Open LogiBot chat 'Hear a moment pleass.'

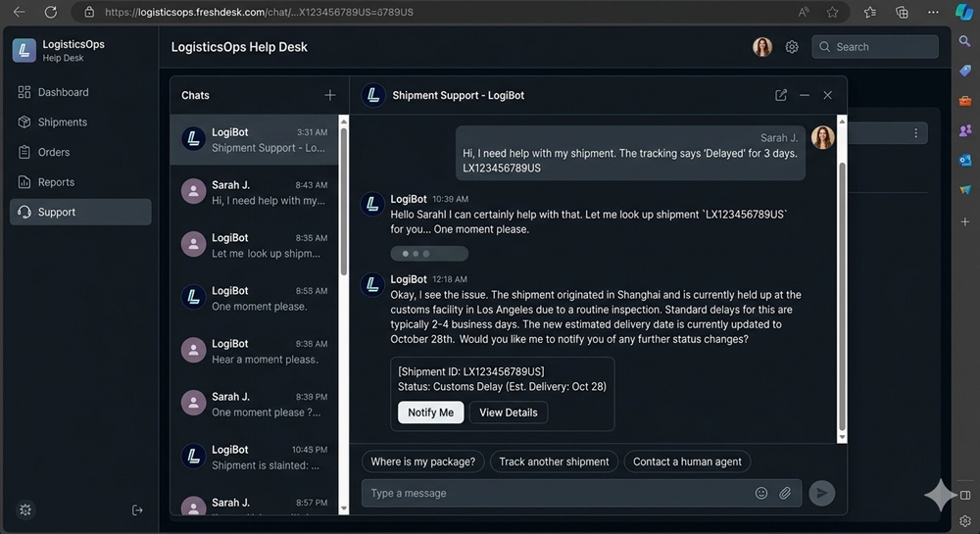[x=255, y=351]
